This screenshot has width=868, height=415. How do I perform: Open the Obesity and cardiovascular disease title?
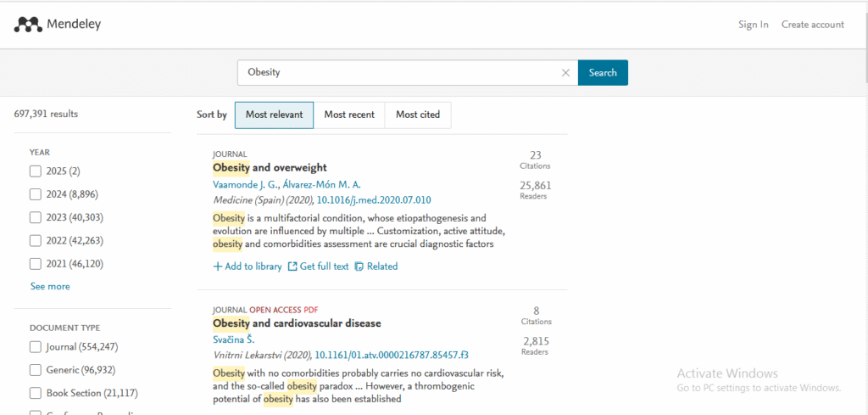(x=297, y=323)
